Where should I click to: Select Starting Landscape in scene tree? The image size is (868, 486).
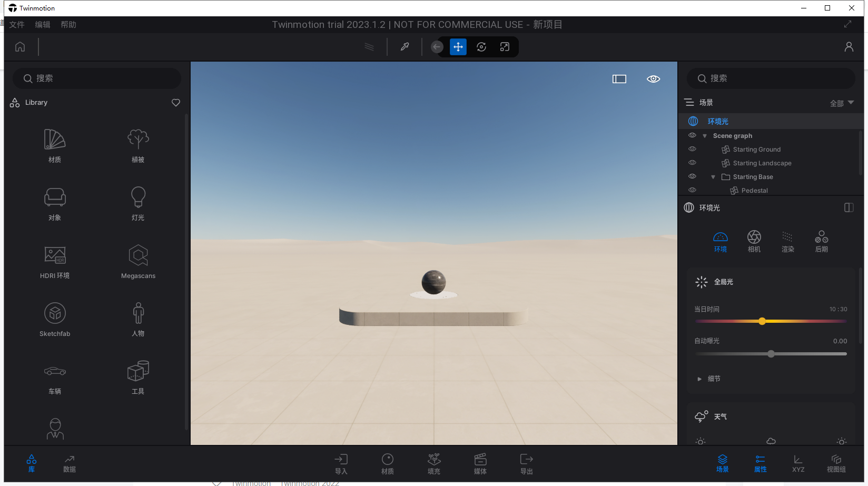tap(762, 163)
